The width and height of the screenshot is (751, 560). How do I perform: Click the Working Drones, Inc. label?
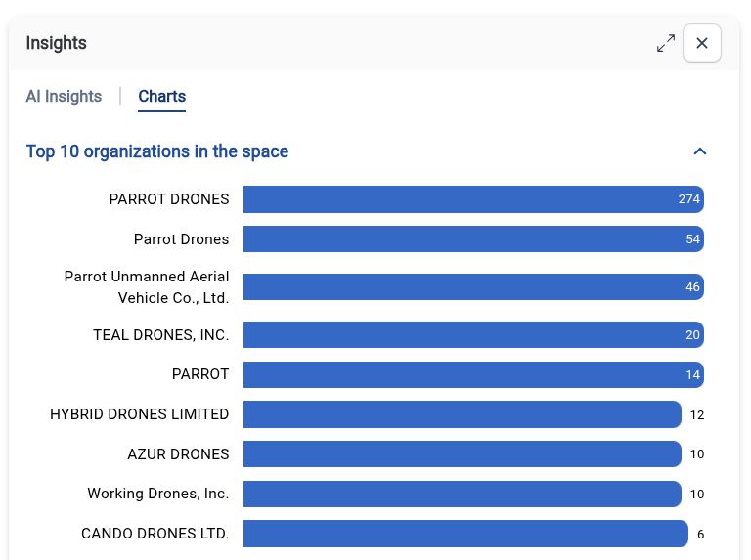tap(158, 494)
